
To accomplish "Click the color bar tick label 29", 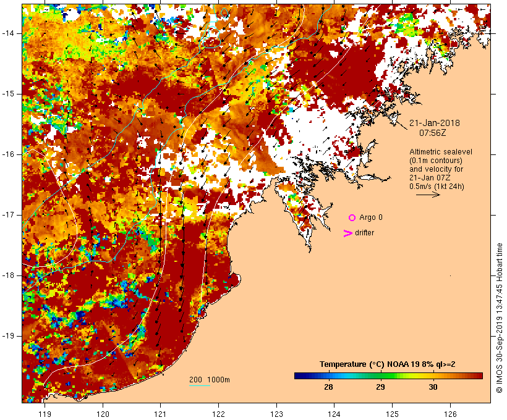I will 381,387.
